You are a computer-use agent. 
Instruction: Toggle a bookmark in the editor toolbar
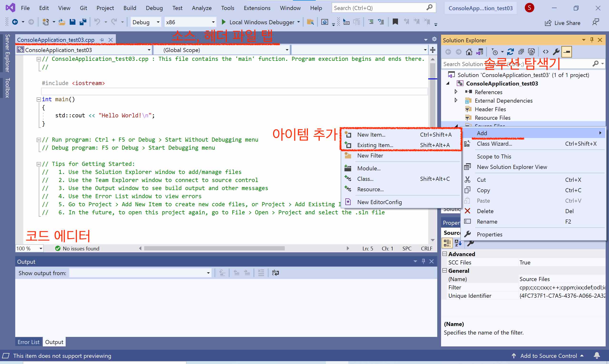coord(395,22)
